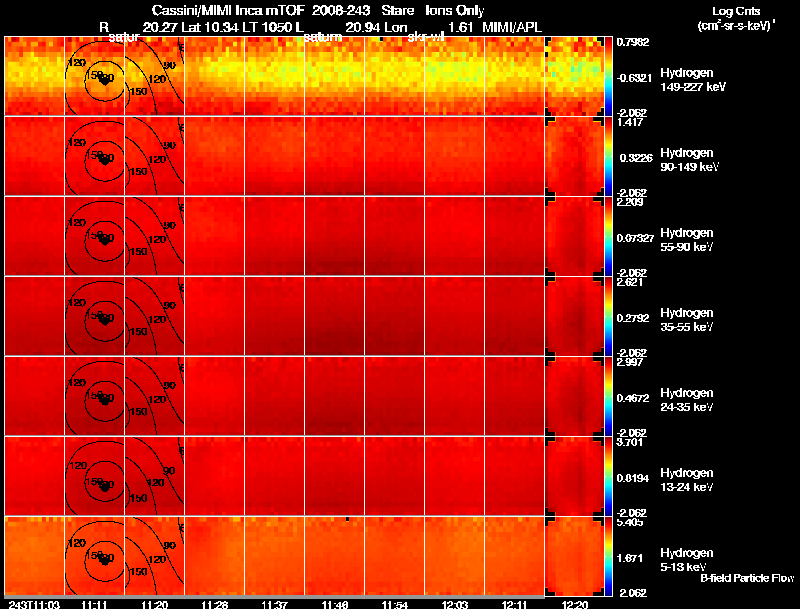Click the 'Hydrogen 35-55 keV' row label
The height and width of the screenshot is (609, 800).
(687, 320)
